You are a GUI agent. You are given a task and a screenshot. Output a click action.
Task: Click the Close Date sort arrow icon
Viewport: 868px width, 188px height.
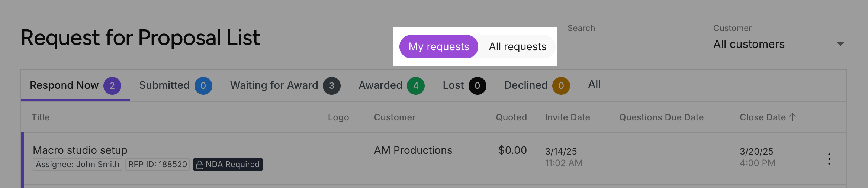point(793,117)
